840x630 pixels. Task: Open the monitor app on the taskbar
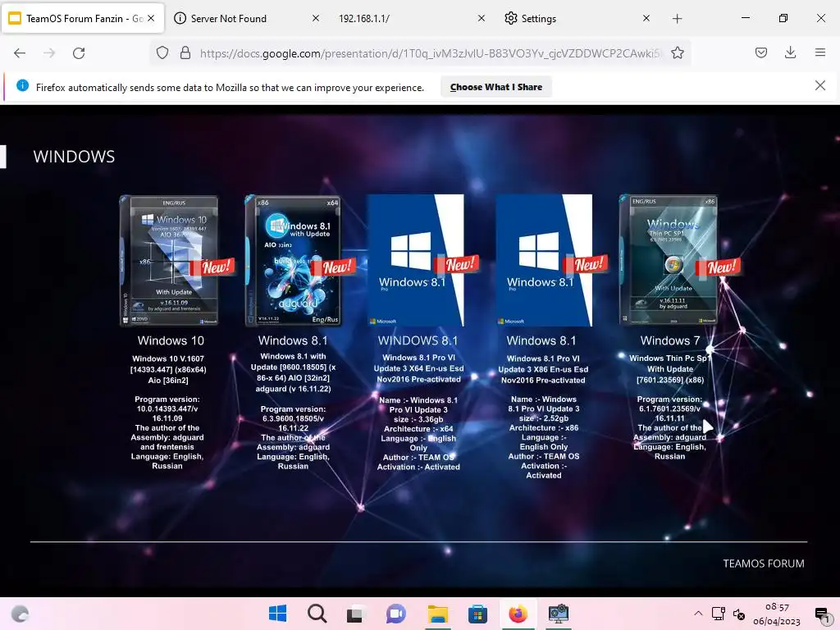pos(558,614)
